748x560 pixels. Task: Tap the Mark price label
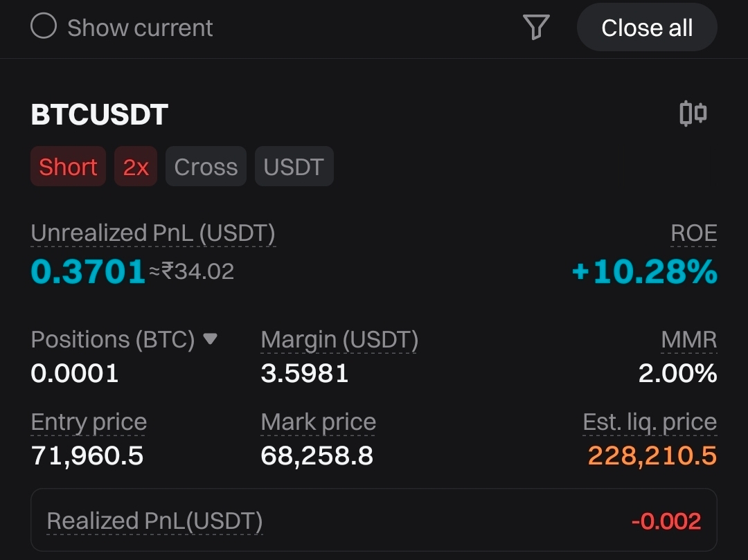click(318, 422)
